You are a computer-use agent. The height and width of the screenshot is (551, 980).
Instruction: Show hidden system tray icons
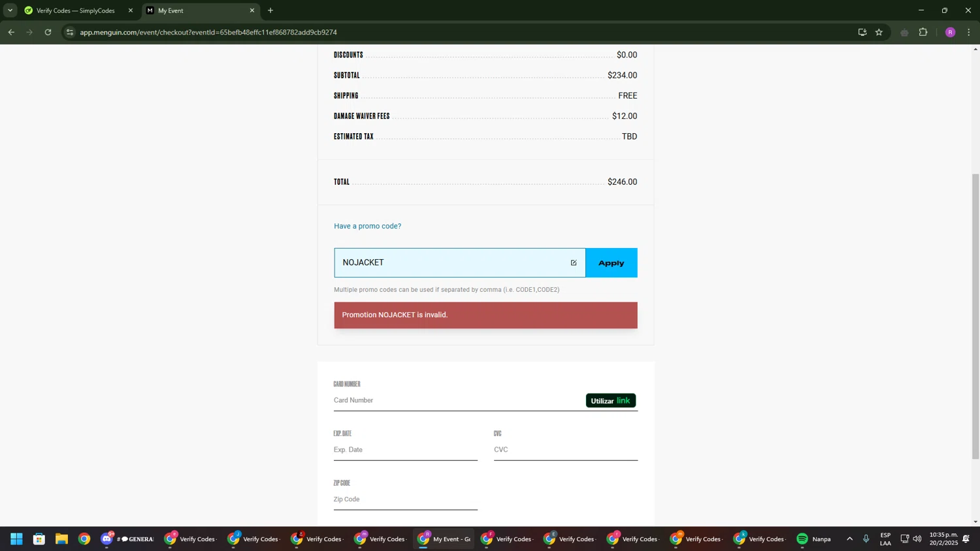[x=849, y=539]
